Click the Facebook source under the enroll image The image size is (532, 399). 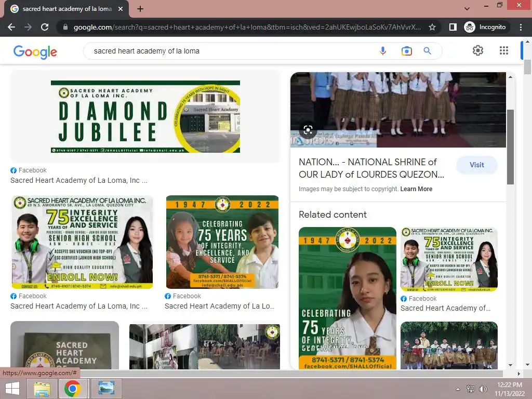point(29,296)
